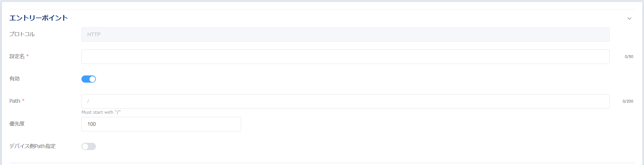Focus the 設定名 text input
Image resolution: width=644 pixels, height=165 pixels.
(x=345, y=57)
